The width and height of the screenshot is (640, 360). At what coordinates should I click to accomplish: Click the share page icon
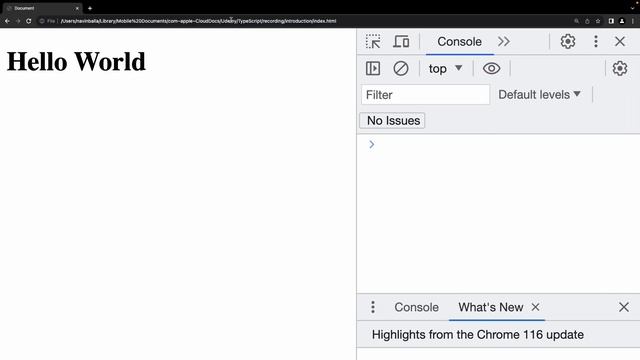587,21
